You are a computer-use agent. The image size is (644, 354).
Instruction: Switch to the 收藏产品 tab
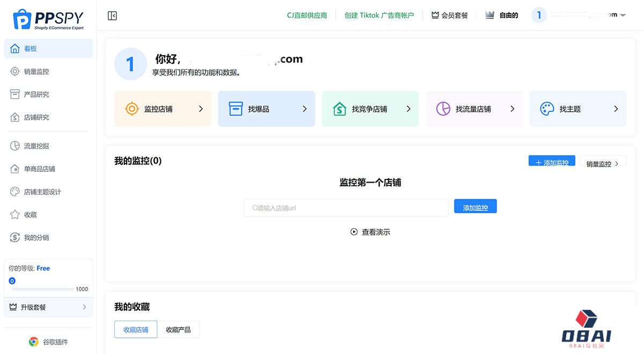[178, 329]
